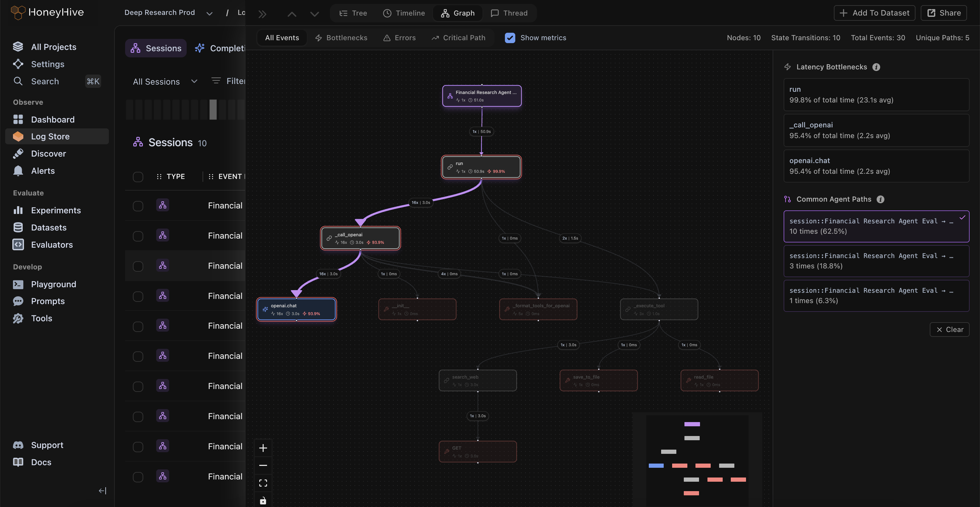Image resolution: width=980 pixels, height=507 pixels.
Task: Expand the panel with the double chevron icon
Action: pos(262,14)
